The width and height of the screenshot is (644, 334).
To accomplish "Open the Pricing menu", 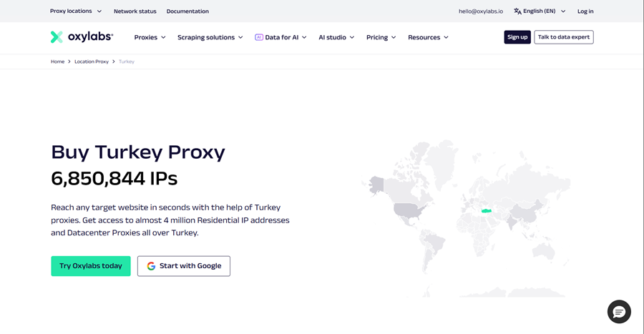I will click(x=381, y=37).
